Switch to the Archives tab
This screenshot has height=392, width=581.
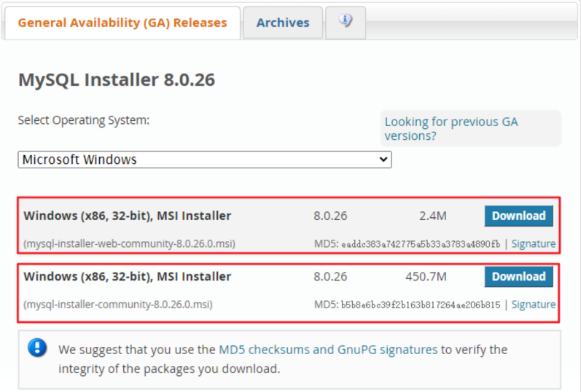[x=283, y=23]
